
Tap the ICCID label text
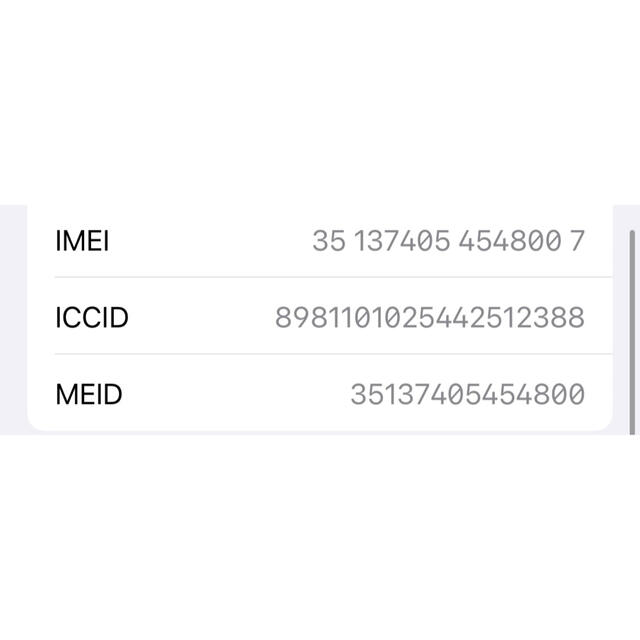point(92,318)
